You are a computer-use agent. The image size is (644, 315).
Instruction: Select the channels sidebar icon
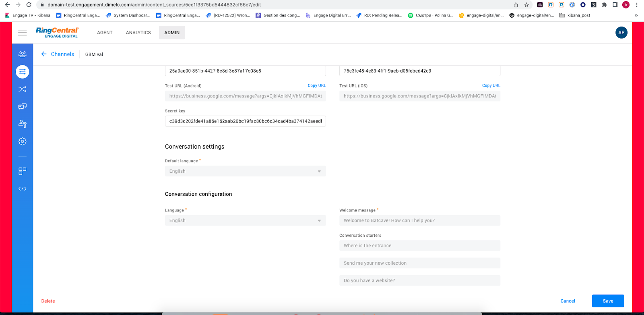pos(23,72)
